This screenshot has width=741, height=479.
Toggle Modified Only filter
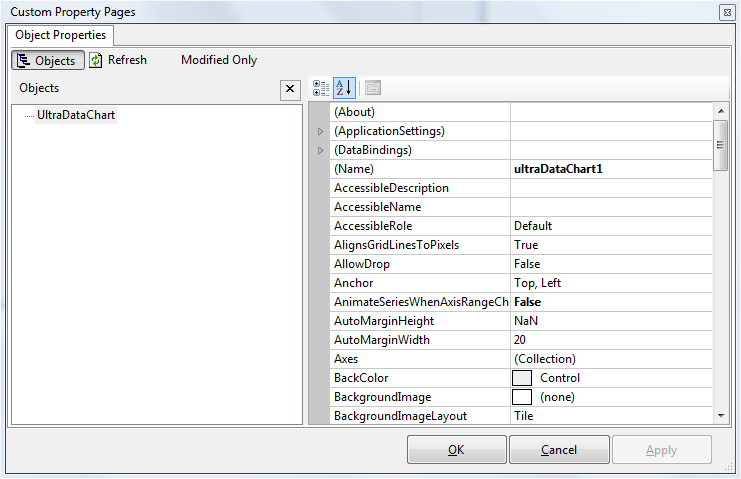tap(218, 60)
